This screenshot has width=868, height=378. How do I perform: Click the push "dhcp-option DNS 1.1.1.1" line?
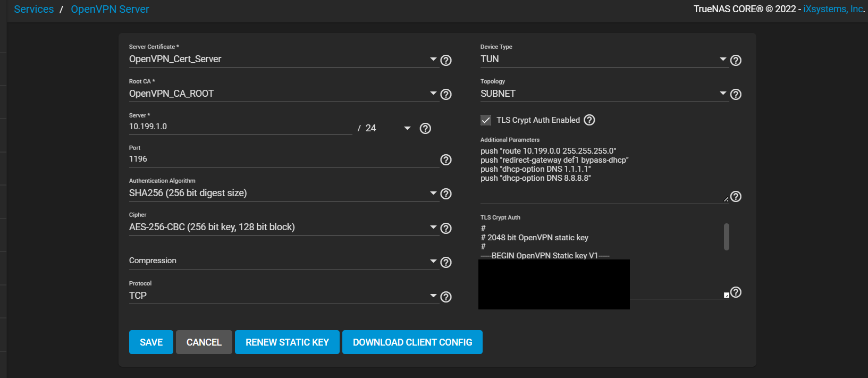(536, 169)
